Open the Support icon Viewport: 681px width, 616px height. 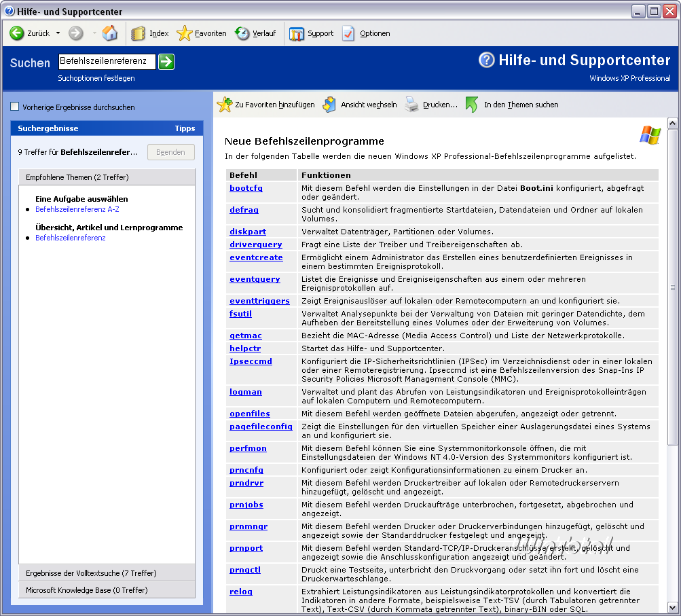click(297, 33)
